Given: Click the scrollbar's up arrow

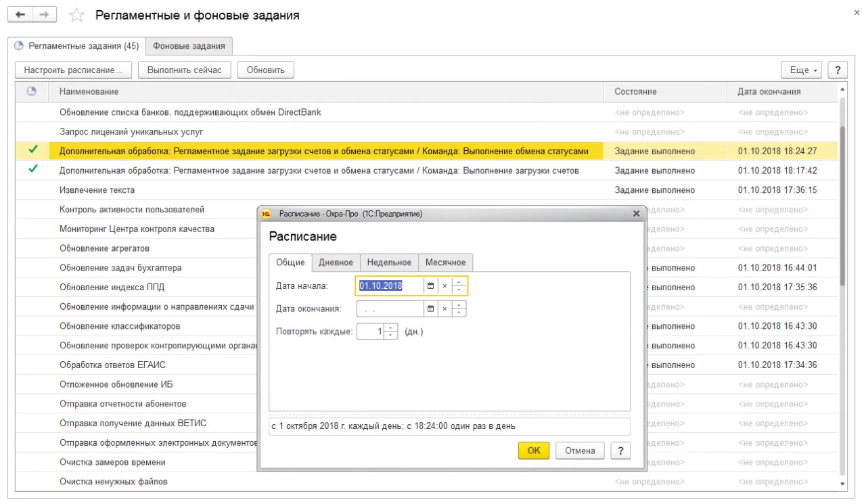Looking at the screenshot, I should coord(842,88).
